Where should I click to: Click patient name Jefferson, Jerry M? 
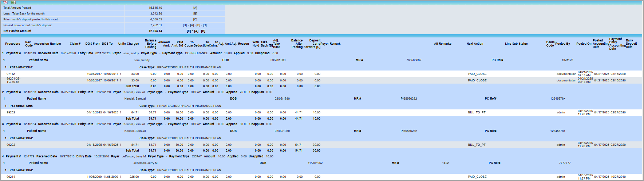(145, 163)
